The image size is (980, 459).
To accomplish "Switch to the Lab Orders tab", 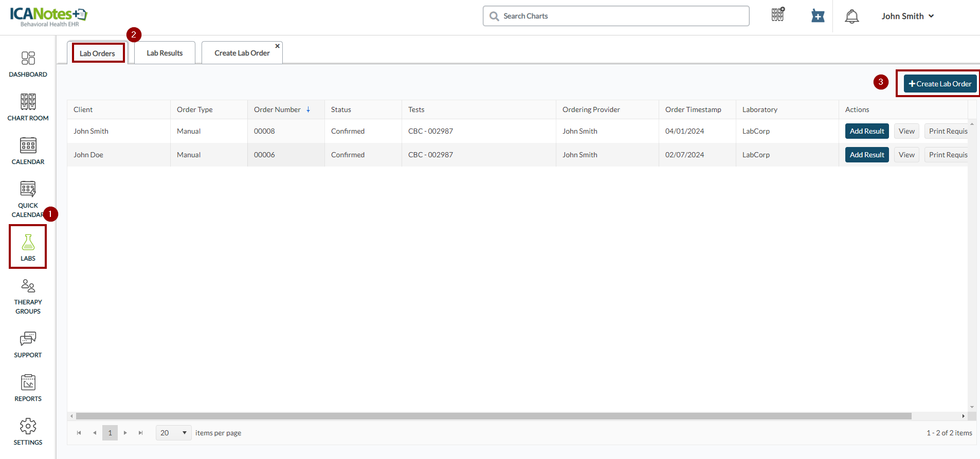I will pyautogui.click(x=97, y=53).
